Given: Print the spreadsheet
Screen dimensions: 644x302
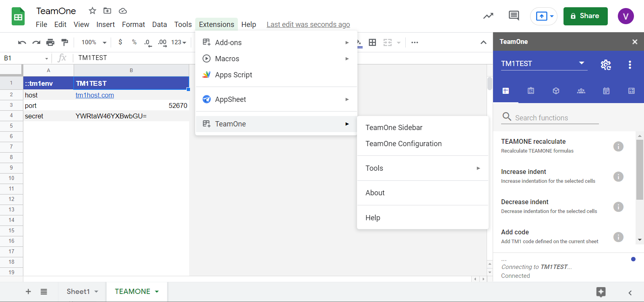Looking at the screenshot, I should tap(50, 42).
